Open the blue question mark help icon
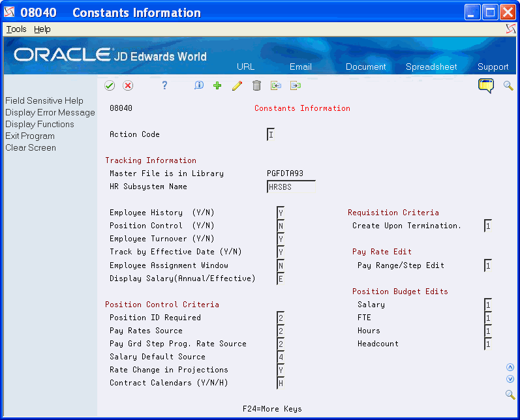The height and width of the screenshot is (420, 520). [x=164, y=85]
